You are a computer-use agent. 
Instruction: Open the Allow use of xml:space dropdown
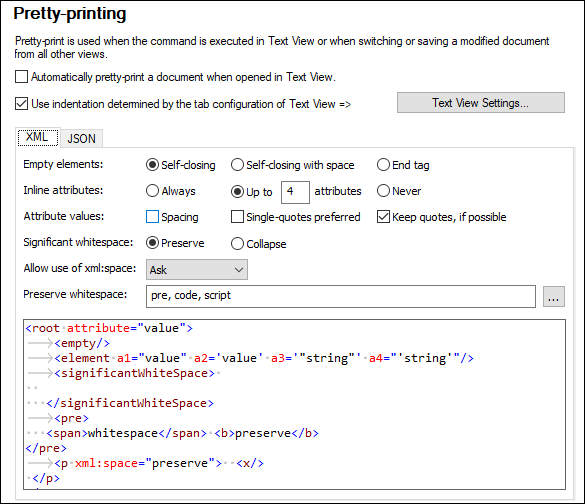(x=197, y=270)
